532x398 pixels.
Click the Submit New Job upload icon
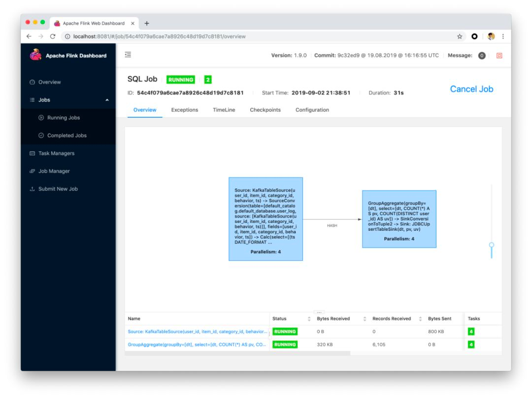click(32, 189)
